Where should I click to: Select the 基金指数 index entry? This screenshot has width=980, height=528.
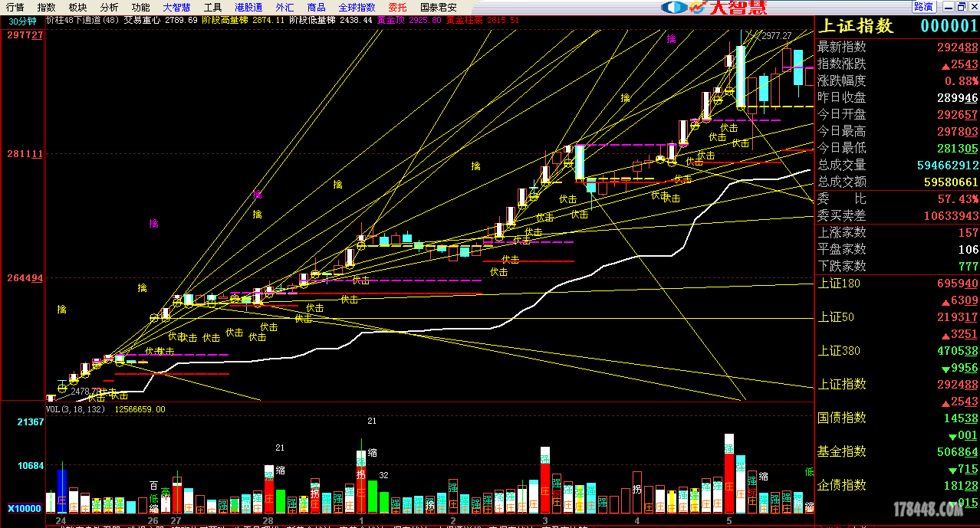click(x=841, y=451)
